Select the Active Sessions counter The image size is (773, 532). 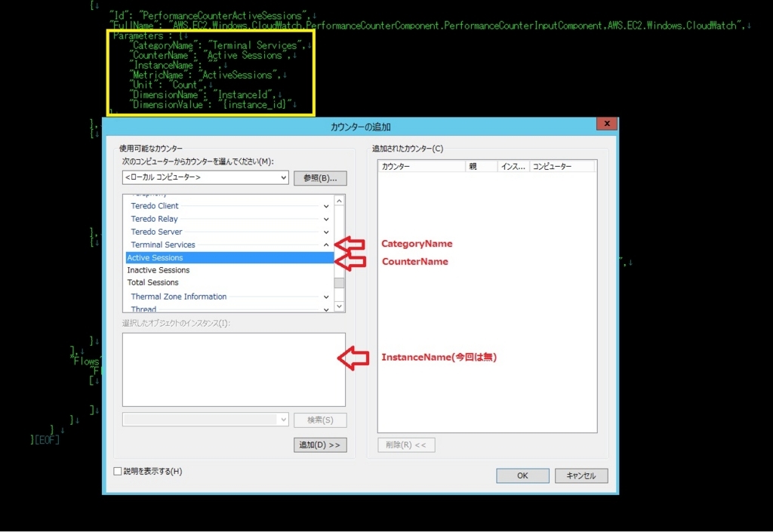pyautogui.click(x=229, y=257)
